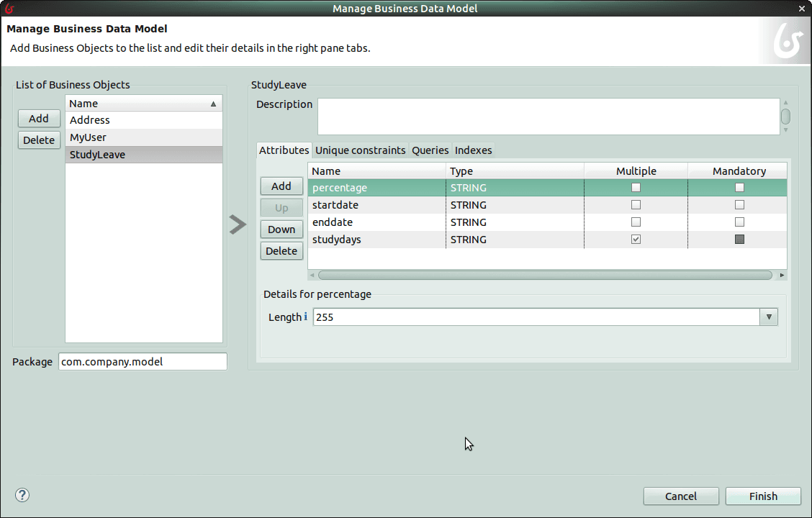Viewport: 812px width, 518px height.
Task: Cancel the Manage Business Data Model dialog
Action: tap(680, 496)
